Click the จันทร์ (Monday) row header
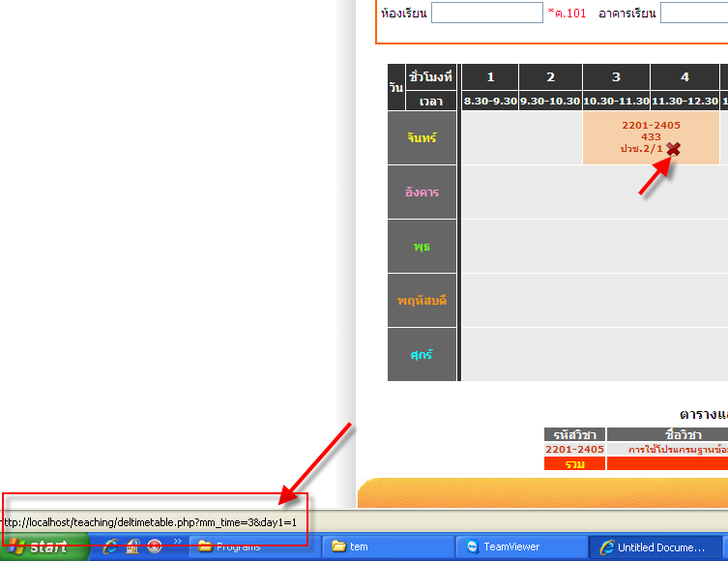The width and height of the screenshot is (728, 561). [x=422, y=138]
